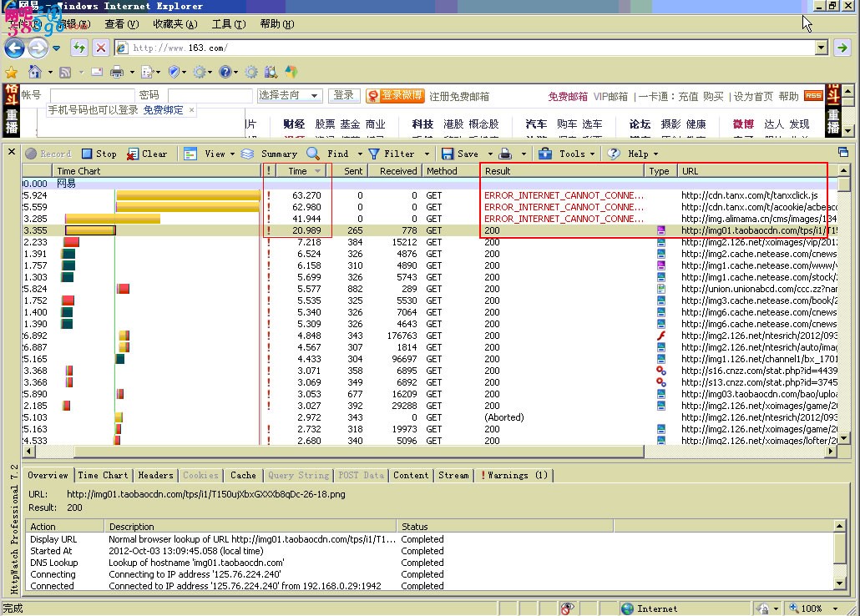This screenshot has height=616, width=860.
Task: Open the HttpWatch Summary panel
Action: [x=270, y=154]
